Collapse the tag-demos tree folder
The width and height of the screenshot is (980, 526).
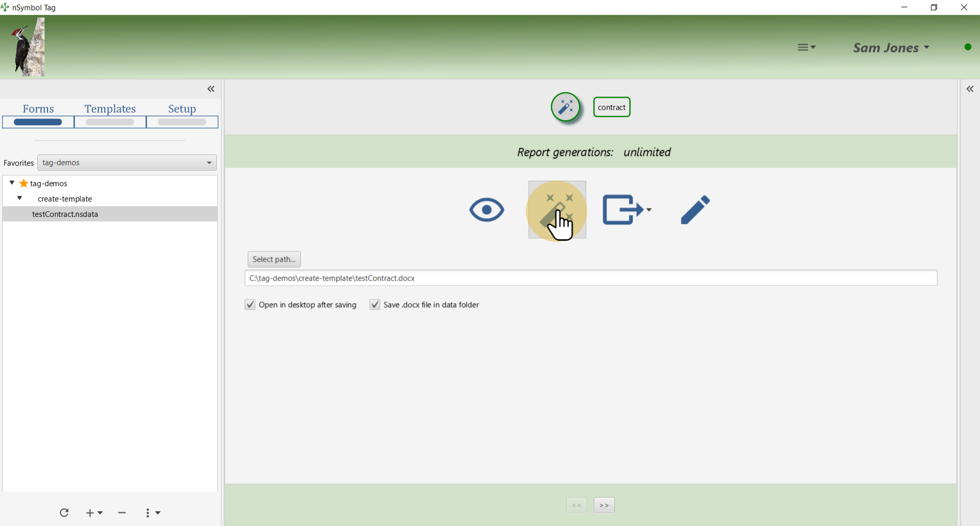point(12,183)
